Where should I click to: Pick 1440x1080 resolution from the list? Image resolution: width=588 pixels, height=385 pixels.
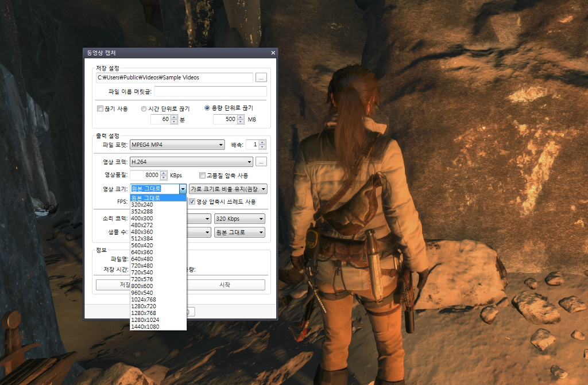click(x=145, y=326)
